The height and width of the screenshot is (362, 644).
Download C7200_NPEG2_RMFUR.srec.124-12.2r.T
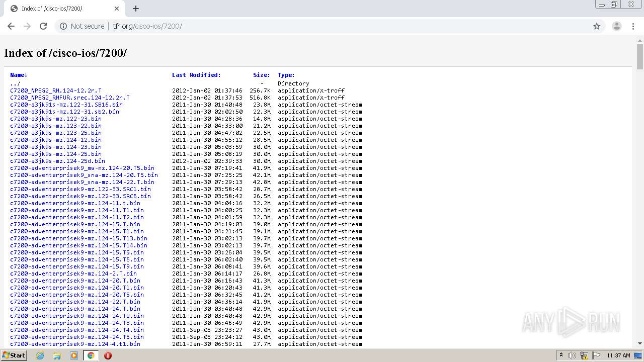70,98
